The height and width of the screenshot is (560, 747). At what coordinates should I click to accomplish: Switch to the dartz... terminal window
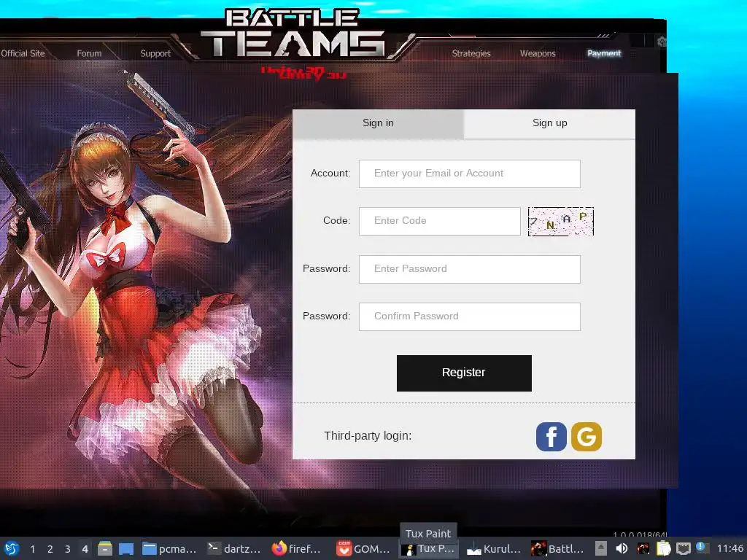click(x=234, y=549)
